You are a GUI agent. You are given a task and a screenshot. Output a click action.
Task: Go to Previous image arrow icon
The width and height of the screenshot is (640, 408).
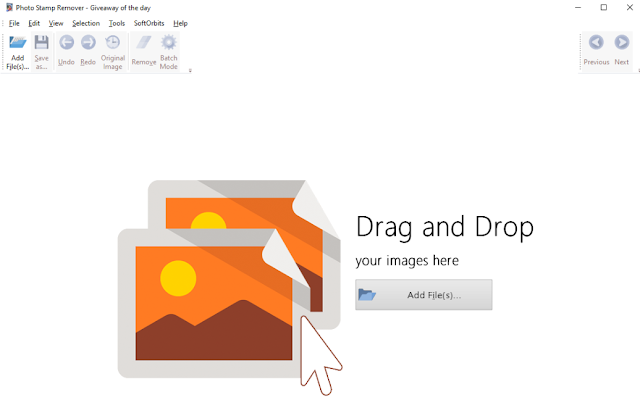click(596, 42)
